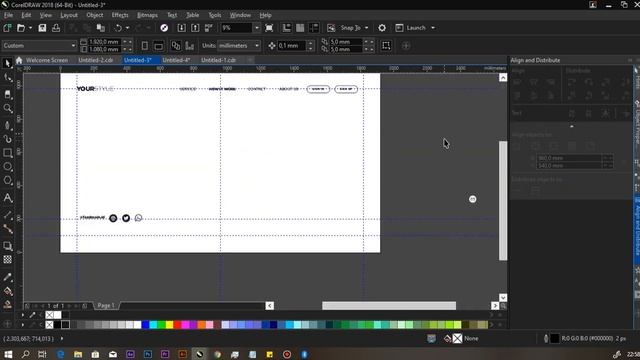Expand cursor coordinates status arrow
This screenshot has width=640, height=360.
coord(62,338)
